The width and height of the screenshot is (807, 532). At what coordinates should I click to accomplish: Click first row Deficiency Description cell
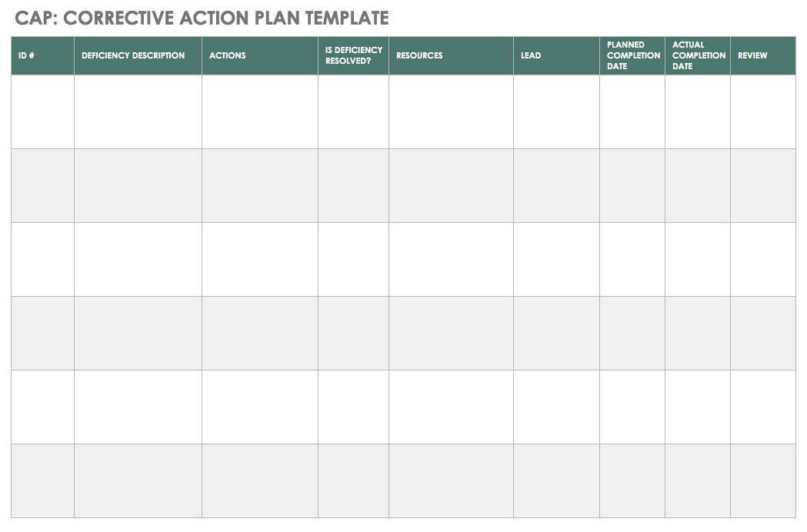click(138, 111)
